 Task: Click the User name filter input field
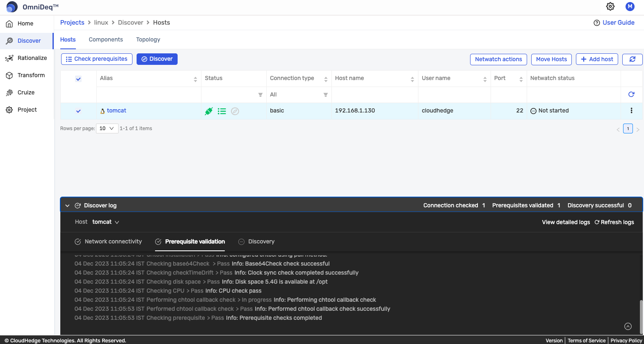[454, 95]
